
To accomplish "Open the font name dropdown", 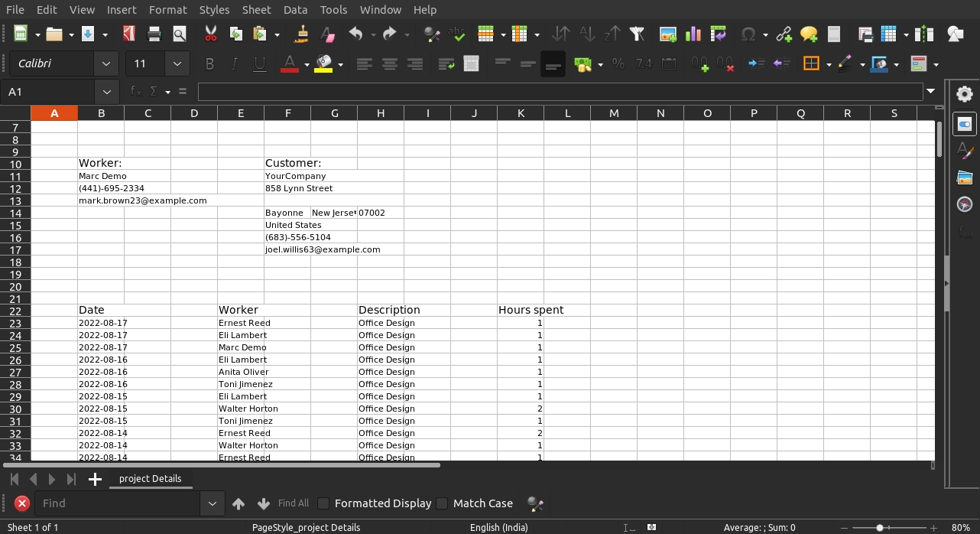I will pos(106,63).
